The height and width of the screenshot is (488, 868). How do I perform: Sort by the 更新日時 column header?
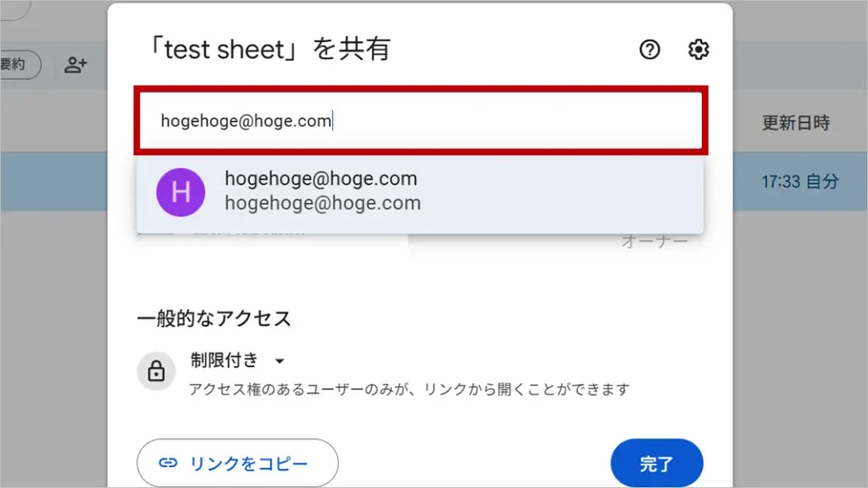[795, 123]
